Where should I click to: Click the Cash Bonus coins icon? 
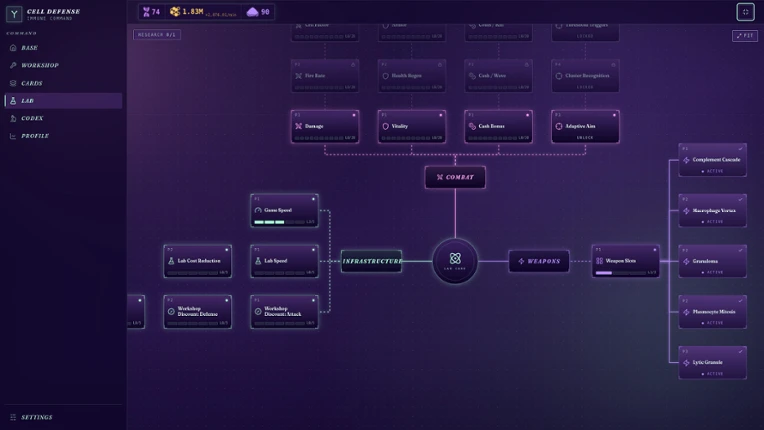click(472, 126)
